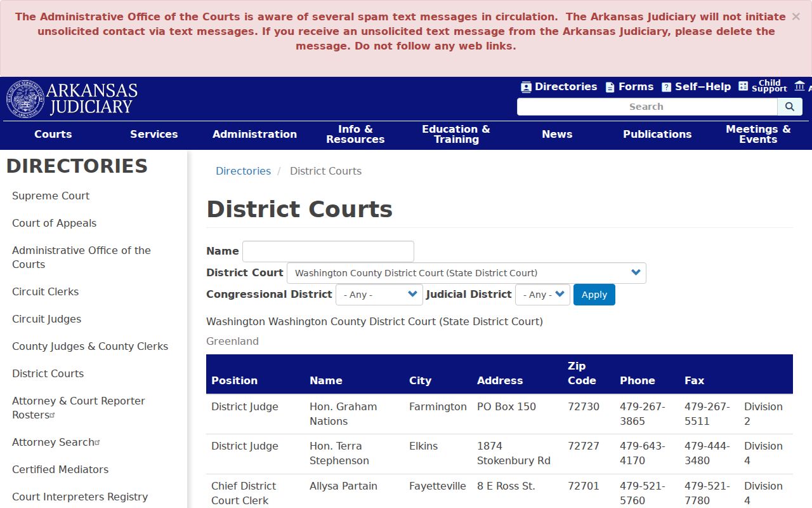Open the Administration menu
The width and height of the screenshot is (812, 508).
(x=254, y=134)
